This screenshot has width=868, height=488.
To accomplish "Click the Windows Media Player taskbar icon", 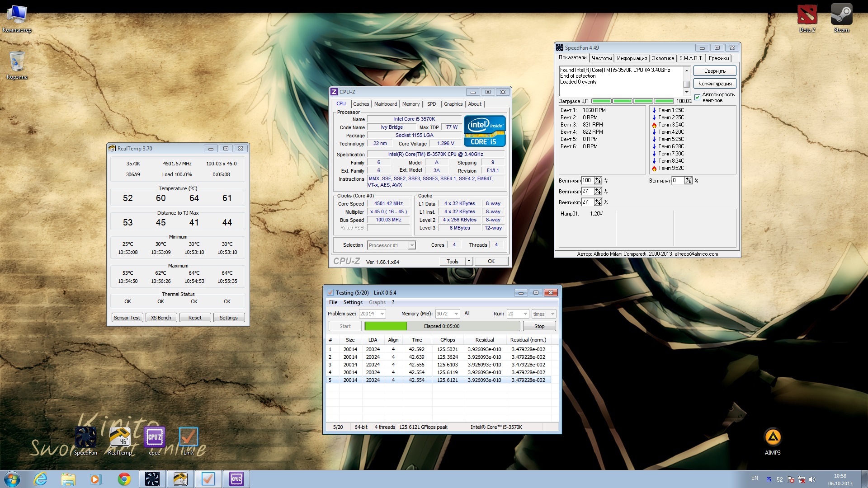I will [x=95, y=479].
